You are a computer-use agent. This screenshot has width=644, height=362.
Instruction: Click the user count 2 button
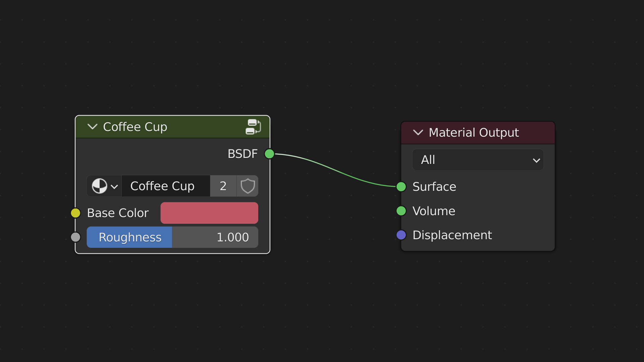[x=223, y=186]
